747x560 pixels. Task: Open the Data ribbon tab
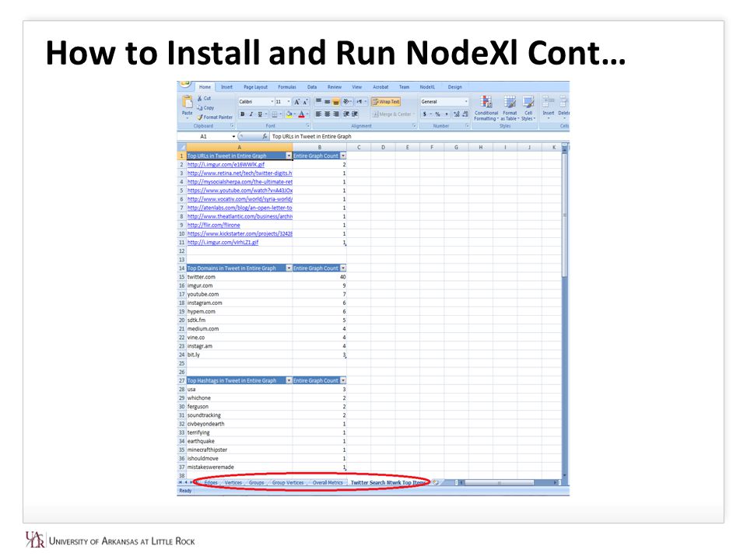tap(312, 87)
